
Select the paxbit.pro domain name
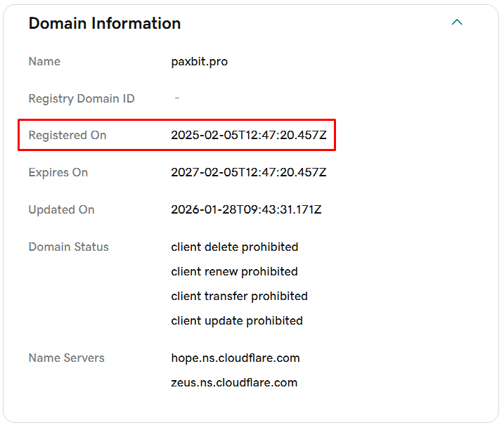pyautogui.click(x=200, y=62)
